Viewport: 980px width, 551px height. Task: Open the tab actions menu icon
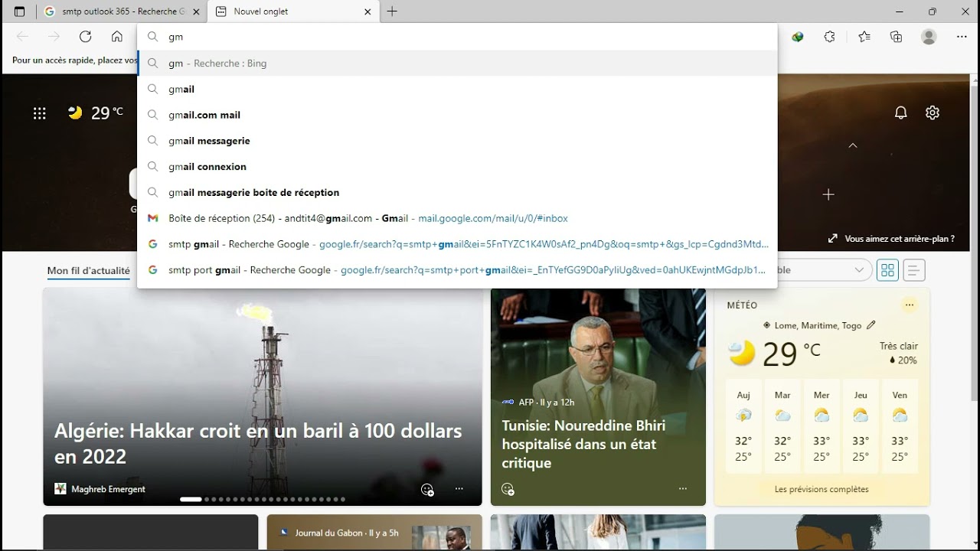[x=20, y=11]
